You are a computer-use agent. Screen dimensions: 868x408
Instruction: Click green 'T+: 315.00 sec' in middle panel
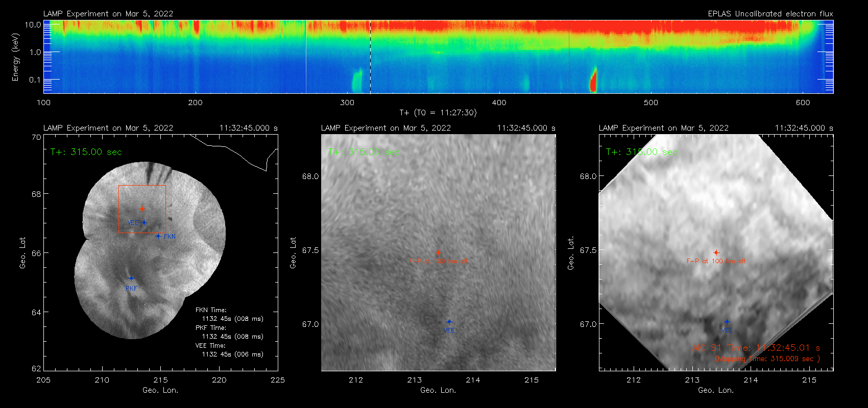(364, 152)
